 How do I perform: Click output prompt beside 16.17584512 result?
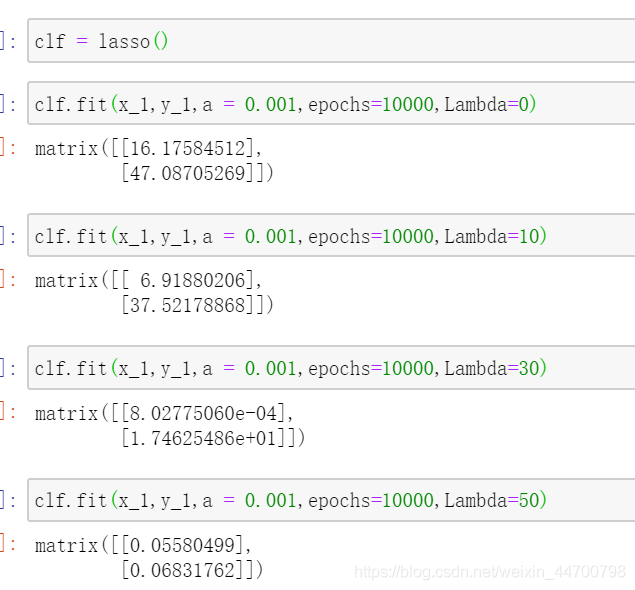point(8,148)
